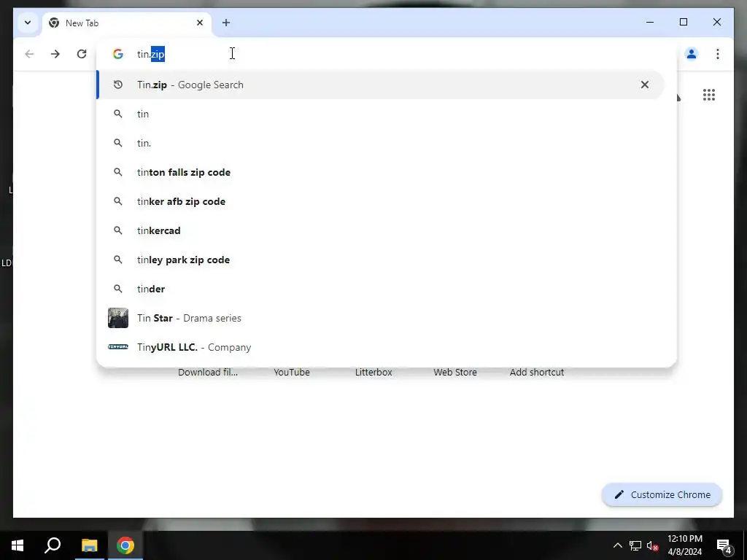Pick 'tinker afb zip code' suggestion

[x=381, y=201]
